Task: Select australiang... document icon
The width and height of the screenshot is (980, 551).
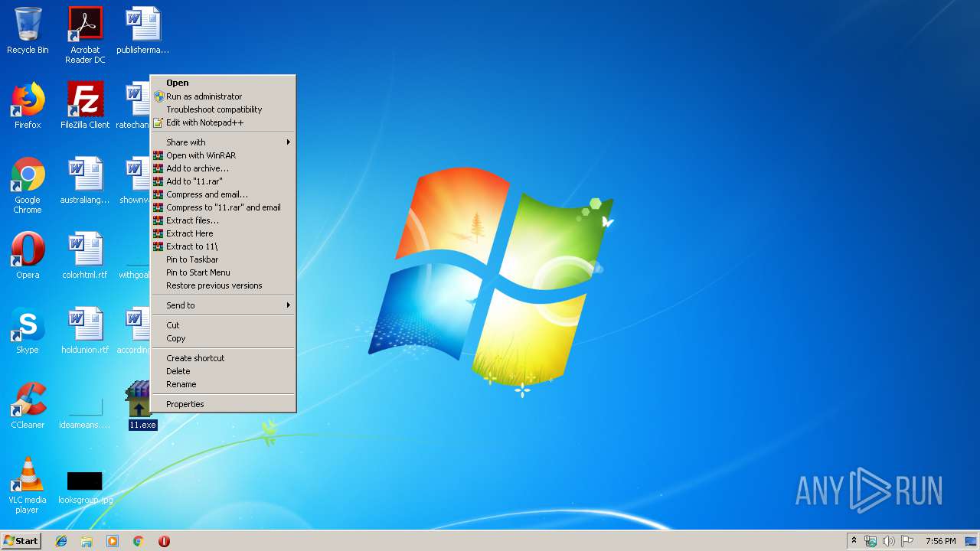Action: [85, 181]
